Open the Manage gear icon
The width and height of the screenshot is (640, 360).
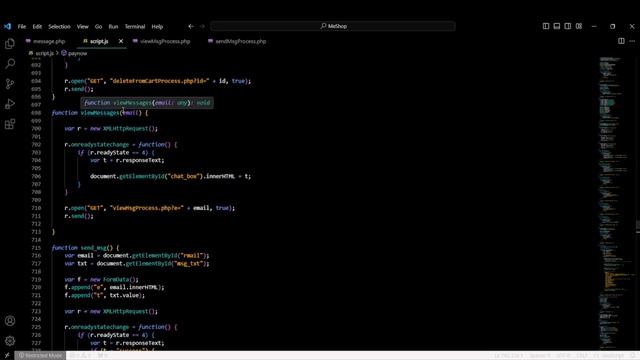[x=10, y=341]
